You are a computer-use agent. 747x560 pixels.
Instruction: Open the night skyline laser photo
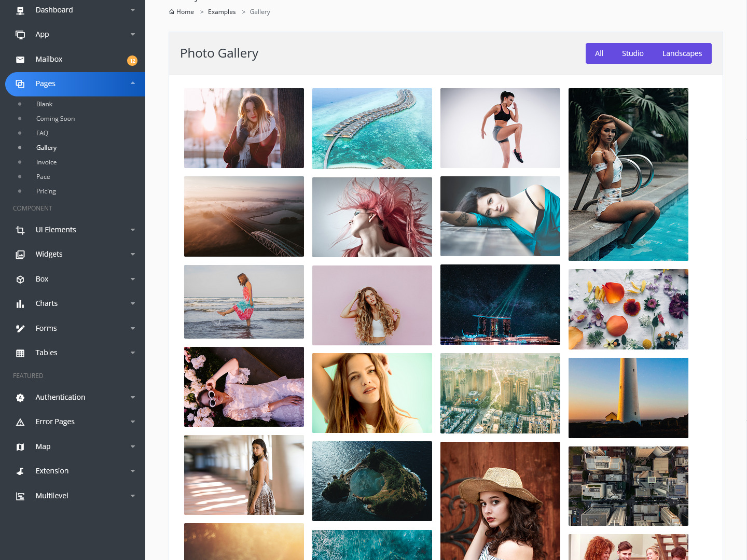pos(500,304)
